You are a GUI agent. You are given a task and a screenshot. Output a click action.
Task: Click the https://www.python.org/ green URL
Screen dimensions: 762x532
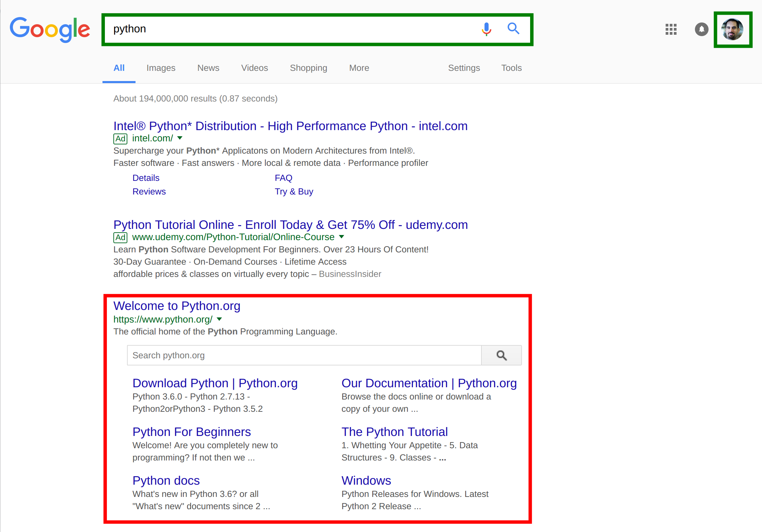tap(163, 319)
